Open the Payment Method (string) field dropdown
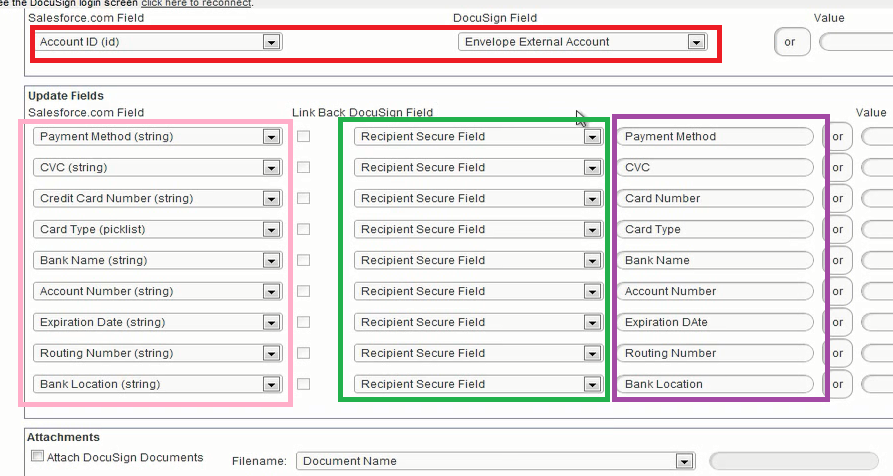Screen dimensions: 893x476 pos(270,137)
